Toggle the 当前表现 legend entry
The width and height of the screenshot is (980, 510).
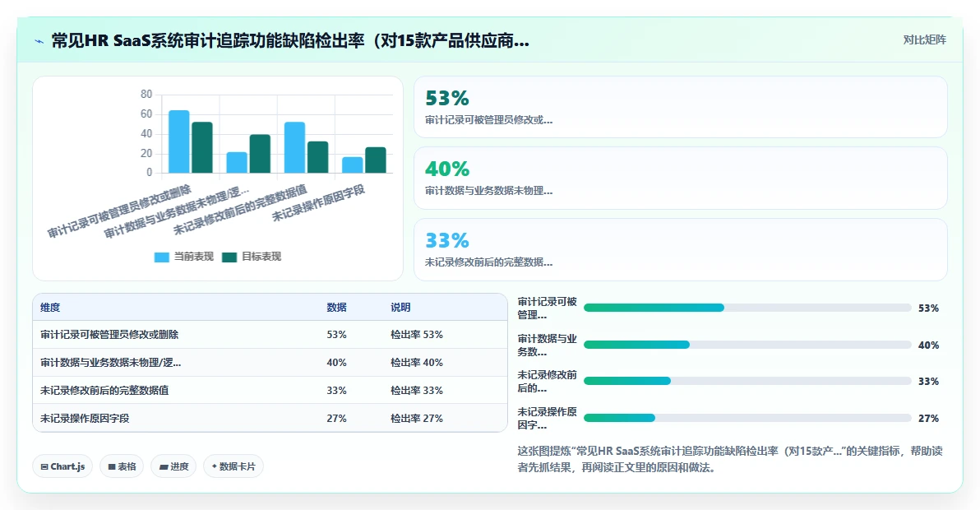point(184,257)
